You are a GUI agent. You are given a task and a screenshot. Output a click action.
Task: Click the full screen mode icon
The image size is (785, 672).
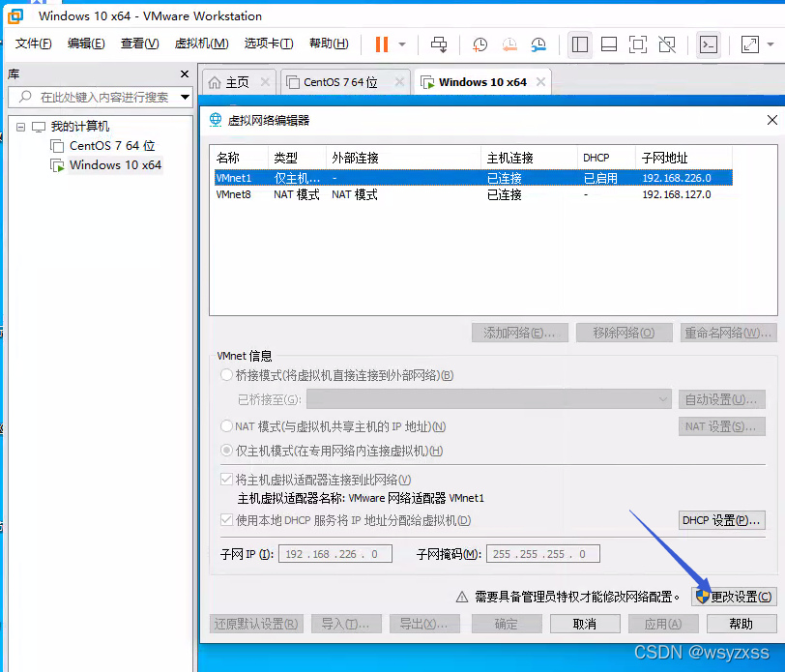[638, 44]
